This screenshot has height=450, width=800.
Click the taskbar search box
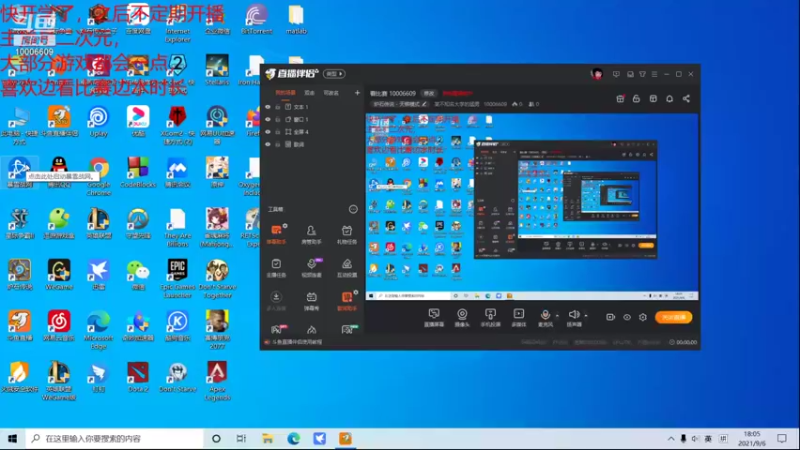click(x=114, y=439)
